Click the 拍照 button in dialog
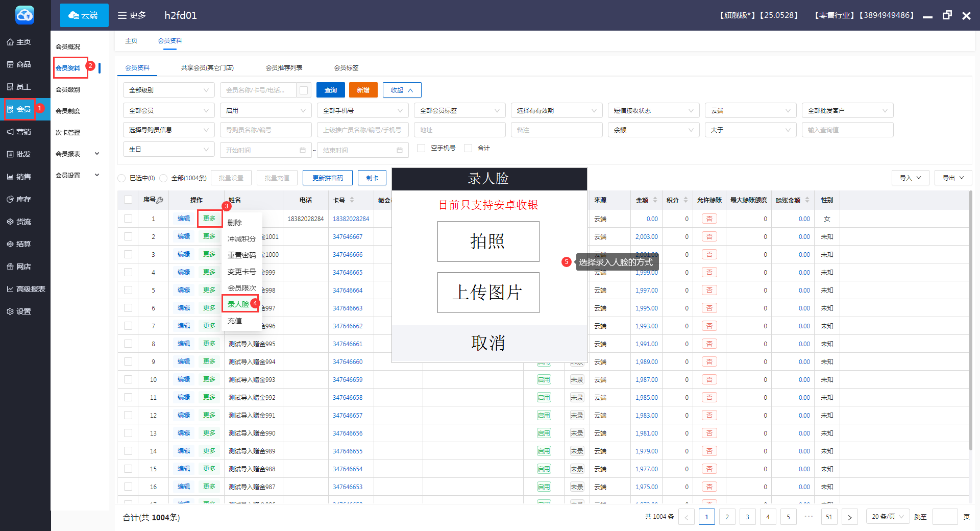Image resolution: width=980 pixels, height=531 pixels. (488, 242)
